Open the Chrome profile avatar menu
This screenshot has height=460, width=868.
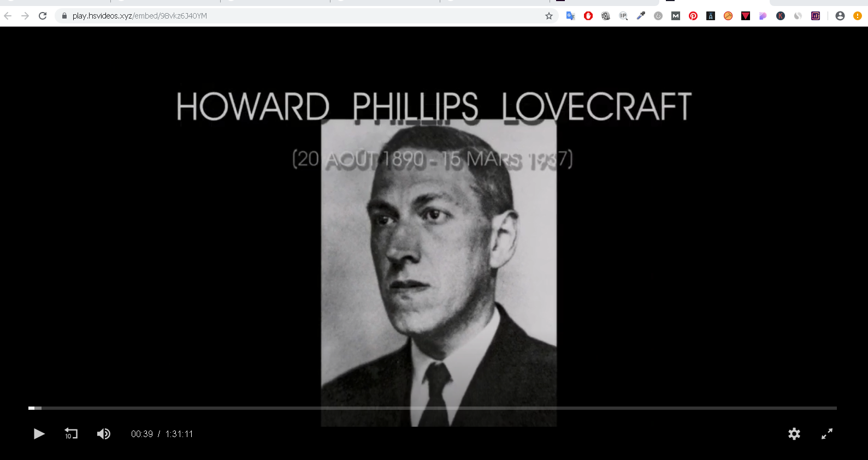click(x=840, y=16)
